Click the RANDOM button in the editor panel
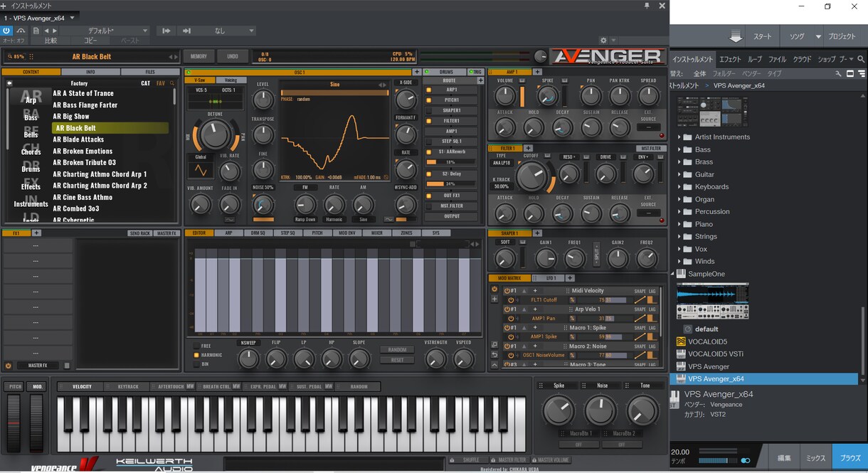 397,350
